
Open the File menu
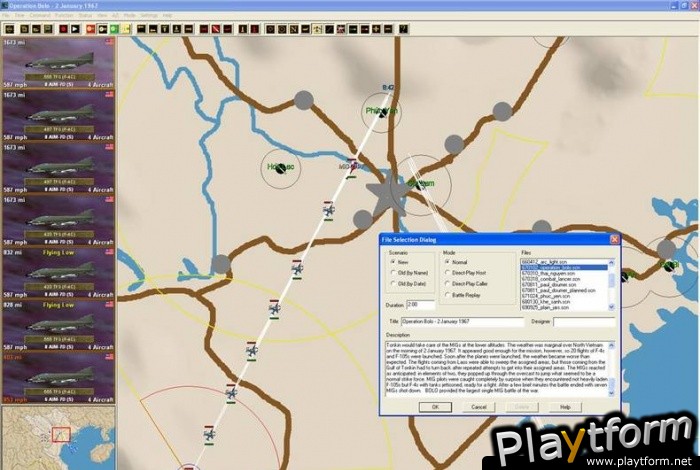6,16
